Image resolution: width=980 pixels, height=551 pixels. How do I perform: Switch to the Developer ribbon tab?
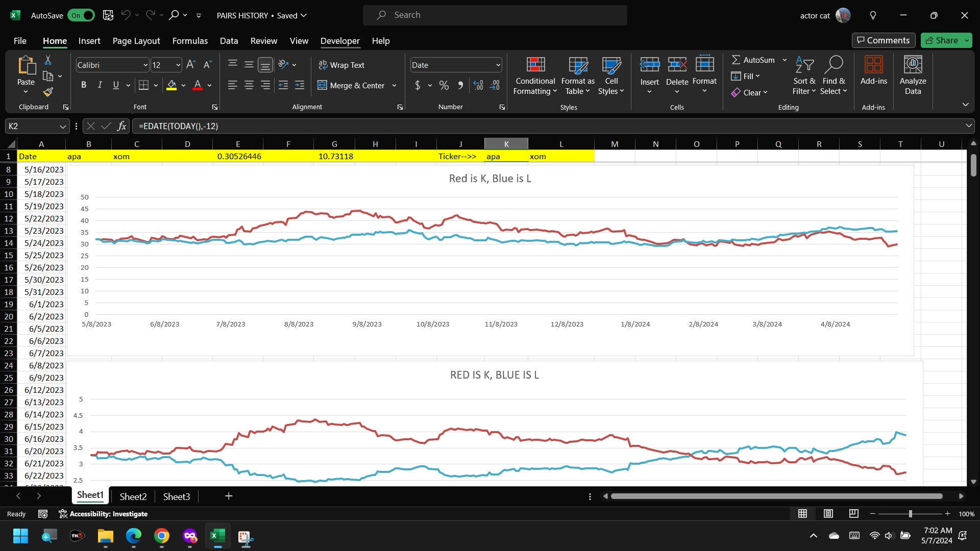339,41
